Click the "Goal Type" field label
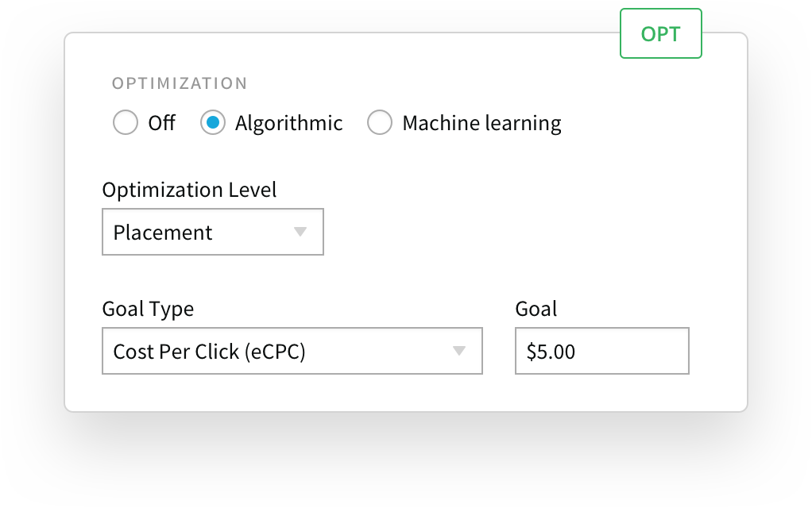Image resolution: width=812 pixels, height=508 pixels. pyautogui.click(x=148, y=309)
